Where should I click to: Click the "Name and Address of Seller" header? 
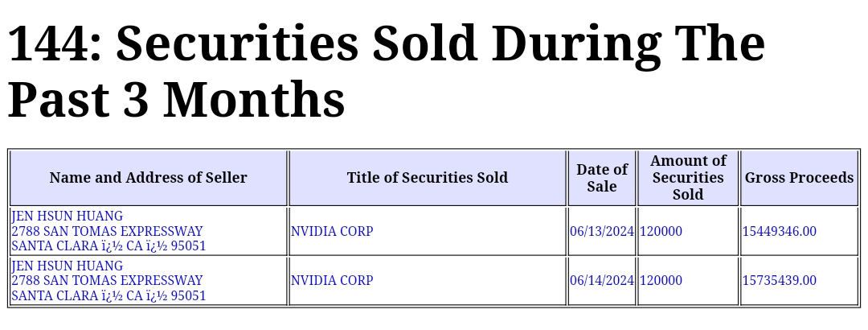click(x=148, y=178)
